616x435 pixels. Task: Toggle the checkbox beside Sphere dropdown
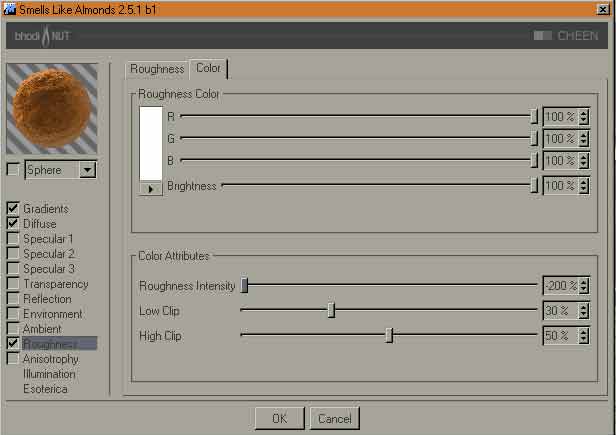[x=13, y=170]
